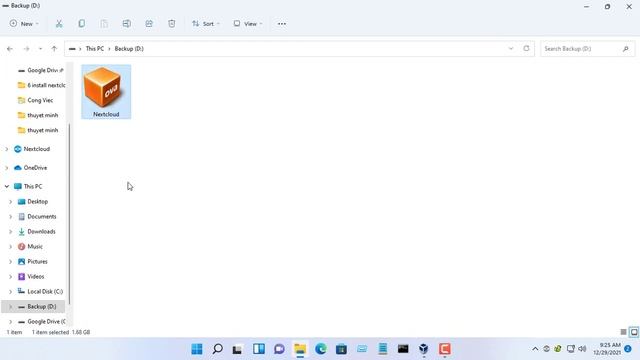Go forward with the forward arrow
Image resolution: width=640 pixels, height=360 pixels.
[x=26, y=49]
